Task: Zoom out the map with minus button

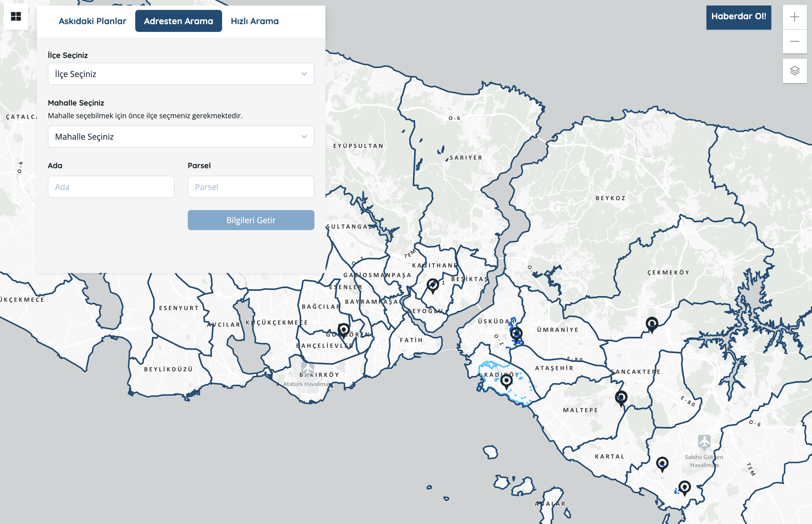Action: 794,42
